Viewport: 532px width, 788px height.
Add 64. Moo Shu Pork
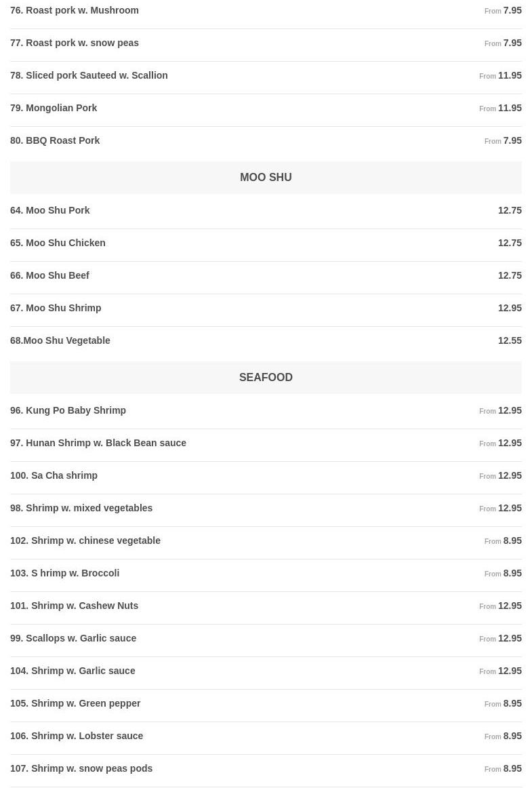[50, 211]
